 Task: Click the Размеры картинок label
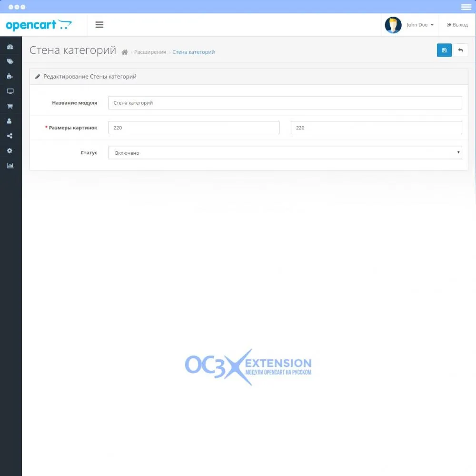click(73, 128)
